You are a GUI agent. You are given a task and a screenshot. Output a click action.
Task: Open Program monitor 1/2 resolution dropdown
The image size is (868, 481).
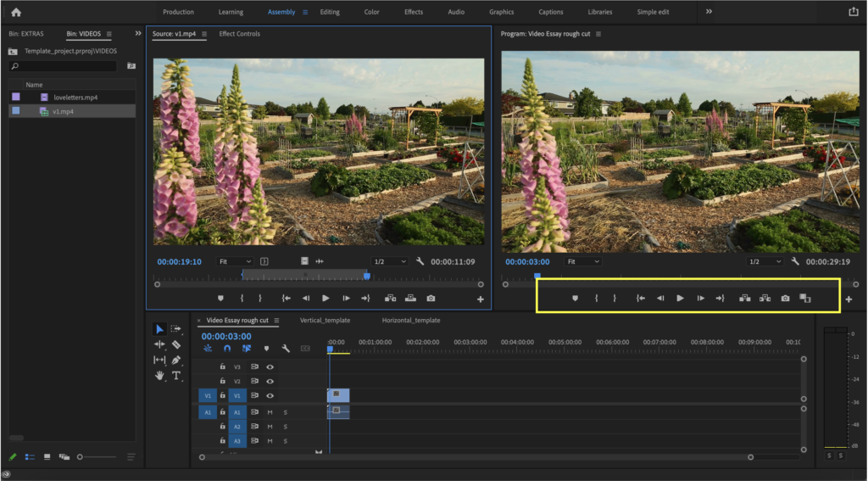point(765,262)
